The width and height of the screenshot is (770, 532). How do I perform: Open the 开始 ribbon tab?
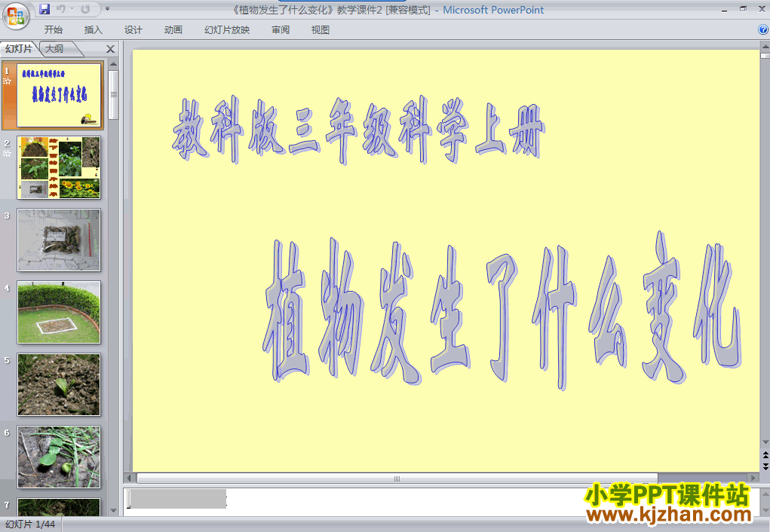click(53, 30)
